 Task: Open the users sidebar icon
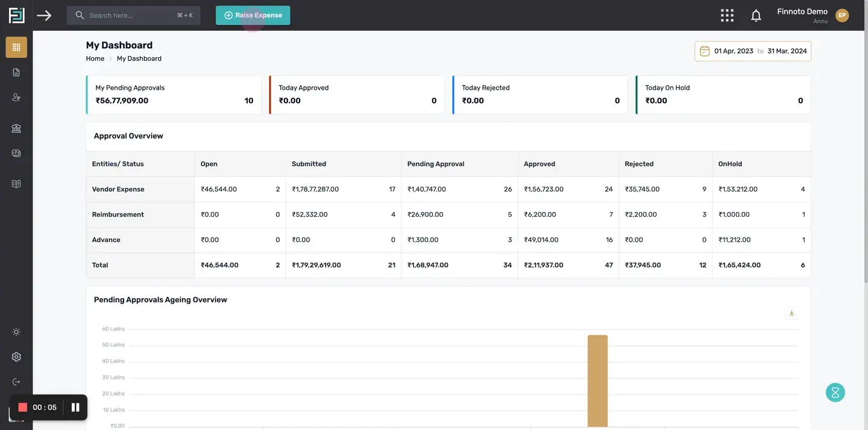point(16,97)
